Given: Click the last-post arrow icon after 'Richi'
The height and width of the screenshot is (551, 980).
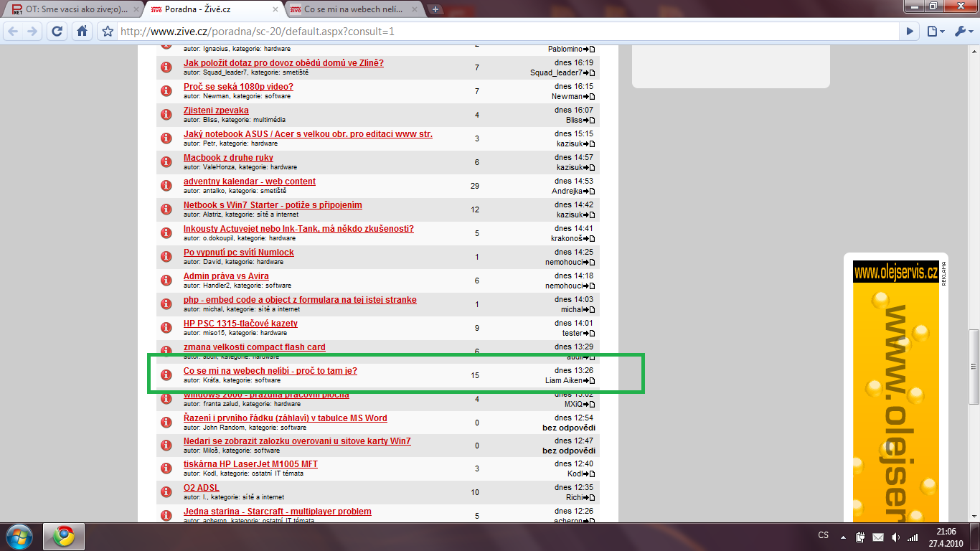Looking at the screenshot, I should pyautogui.click(x=589, y=496).
